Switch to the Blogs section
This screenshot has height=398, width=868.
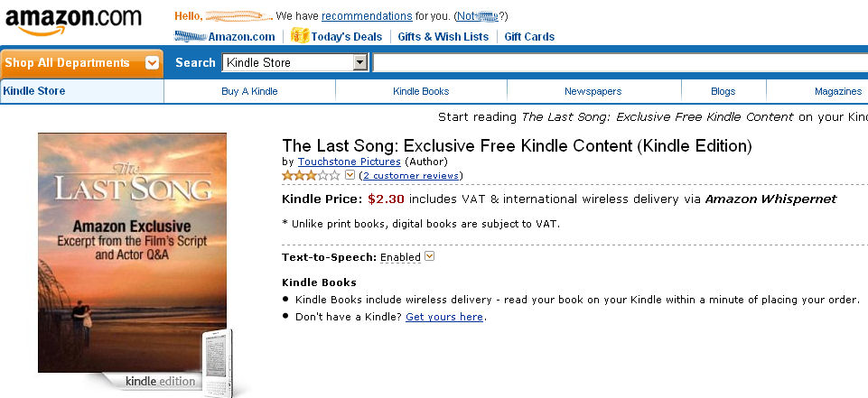click(x=723, y=91)
